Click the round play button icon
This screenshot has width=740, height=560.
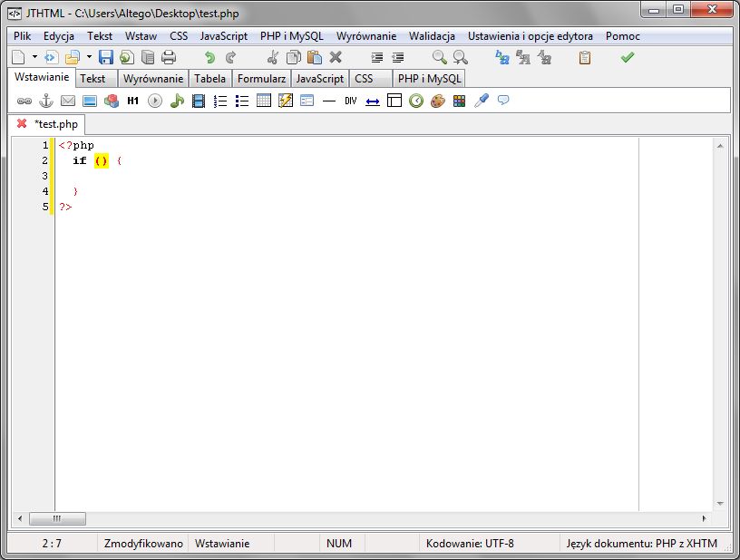tap(155, 101)
